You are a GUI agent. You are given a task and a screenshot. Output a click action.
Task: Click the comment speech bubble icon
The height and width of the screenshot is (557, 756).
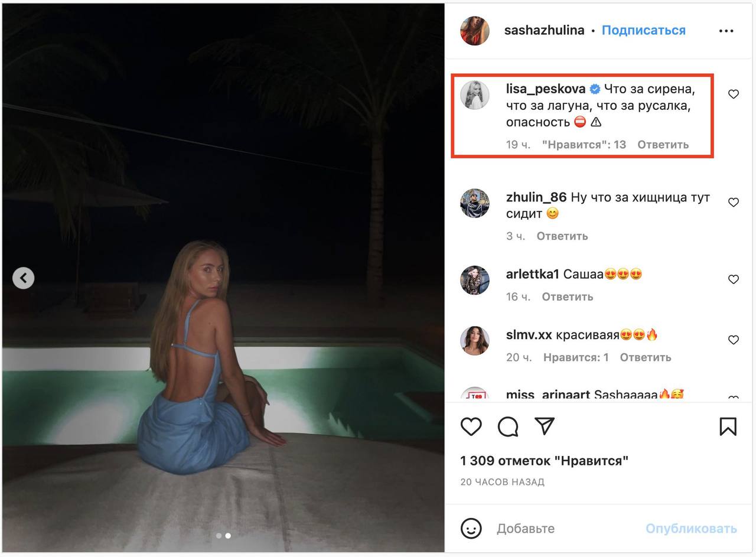[507, 426]
